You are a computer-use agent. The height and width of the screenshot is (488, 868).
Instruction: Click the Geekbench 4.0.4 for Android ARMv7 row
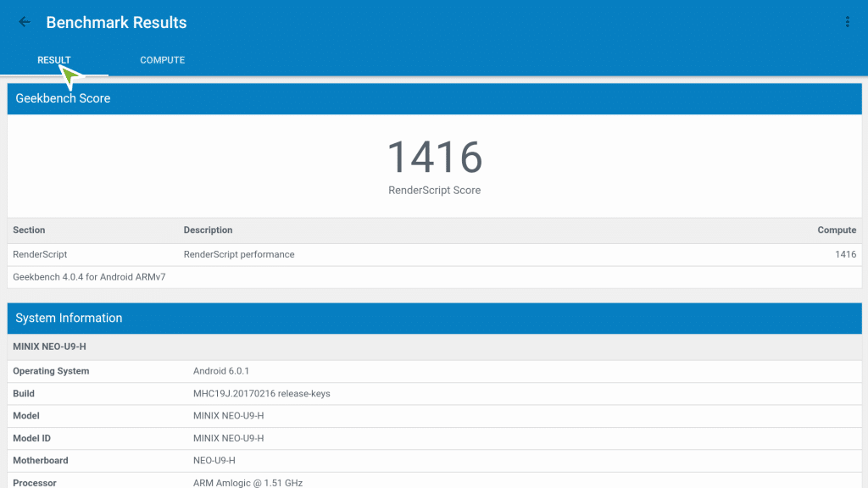pos(89,277)
